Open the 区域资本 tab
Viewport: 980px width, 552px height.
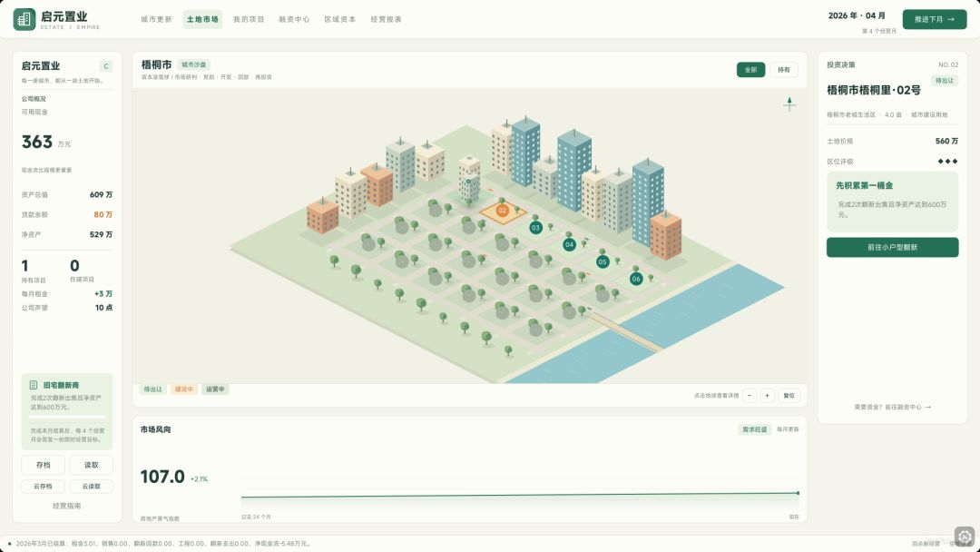pos(340,19)
